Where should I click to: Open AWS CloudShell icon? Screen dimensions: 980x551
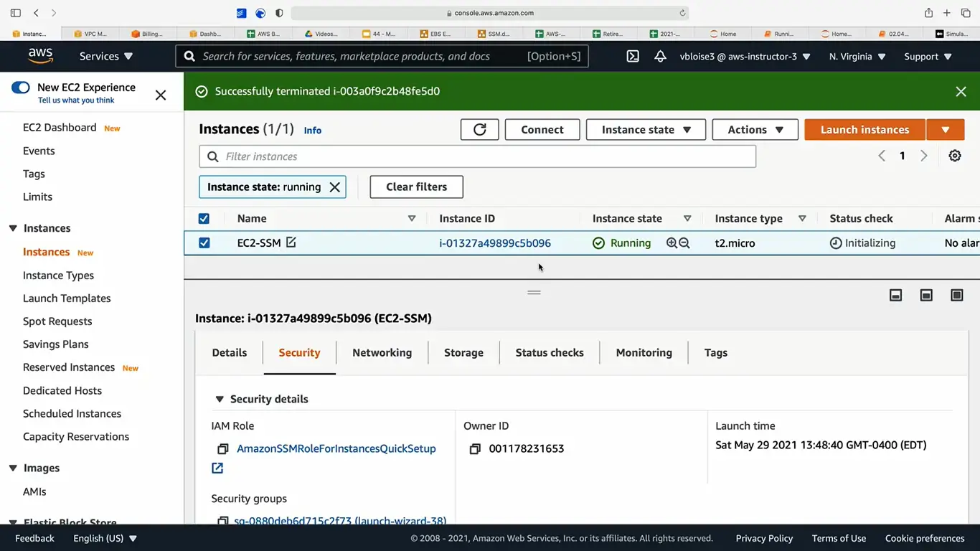click(x=633, y=56)
